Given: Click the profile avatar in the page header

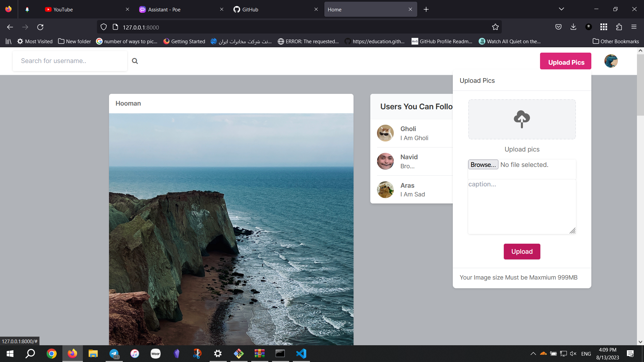Looking at the screenshot, I should 611,61.
